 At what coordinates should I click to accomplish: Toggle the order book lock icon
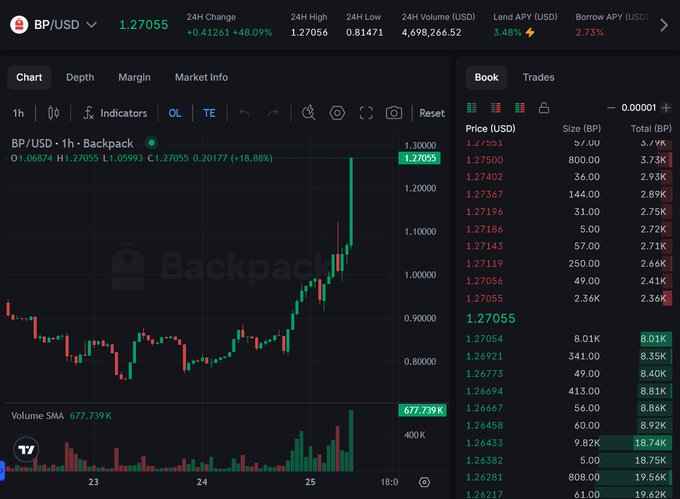pyautogui.click(x=544, y=108)
